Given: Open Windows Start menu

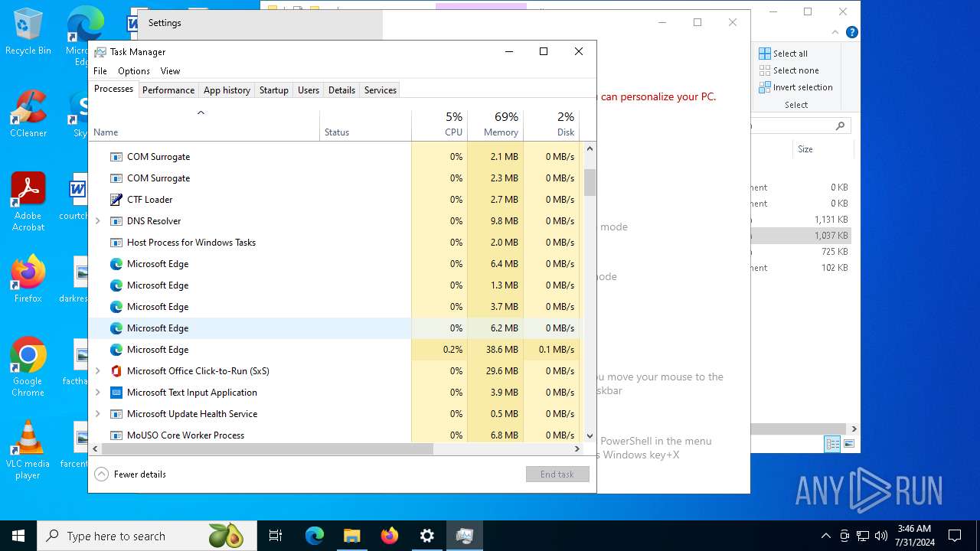Looking at the screenshot, I should (x=18, y=536).
